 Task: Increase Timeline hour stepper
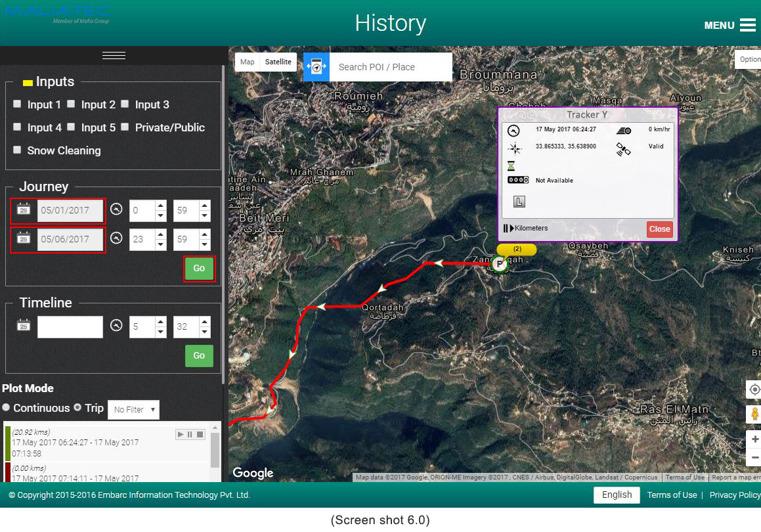(161, 321)
